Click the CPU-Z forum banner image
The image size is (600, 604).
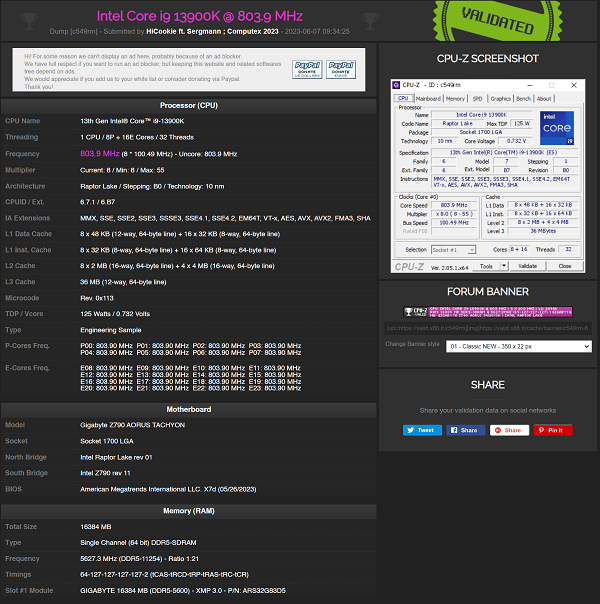pos(488,313)
